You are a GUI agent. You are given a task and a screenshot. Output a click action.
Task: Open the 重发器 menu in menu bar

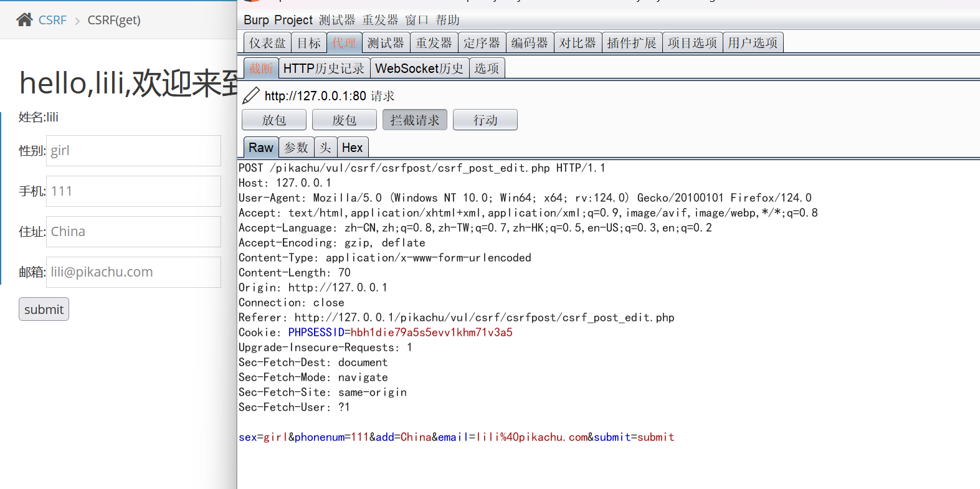(380, 20)
